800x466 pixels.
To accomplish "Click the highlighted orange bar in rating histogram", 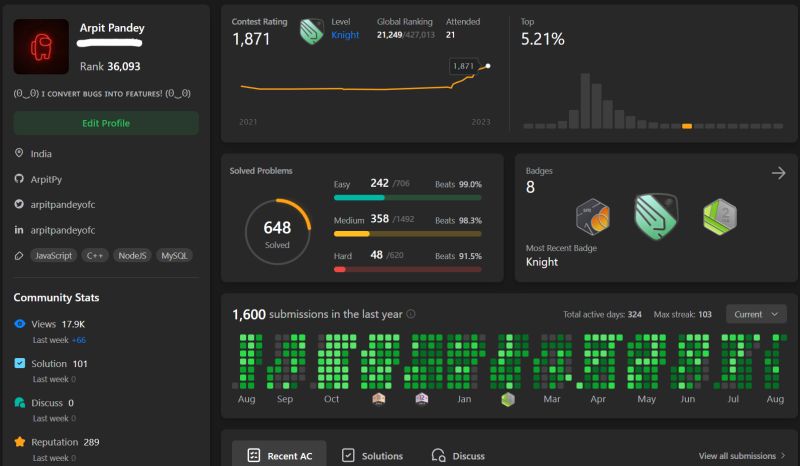I will click(687, 126).
